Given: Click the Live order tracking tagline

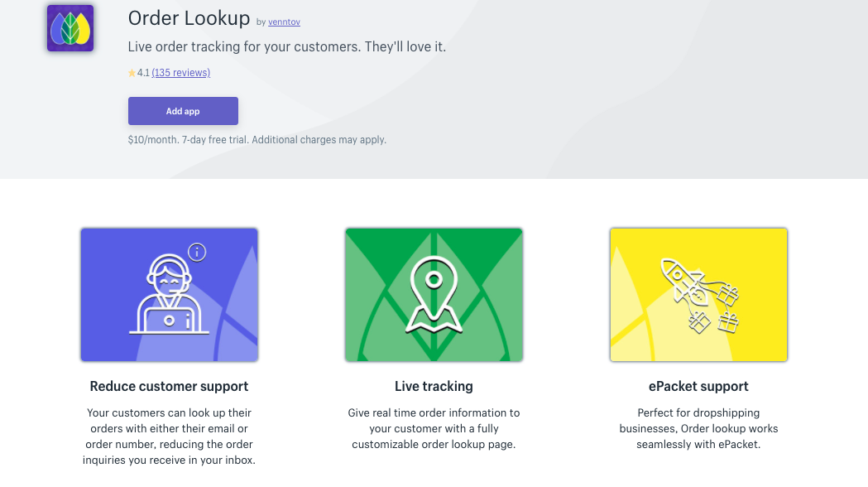Looking at the screenshot, I should [287, 46].
